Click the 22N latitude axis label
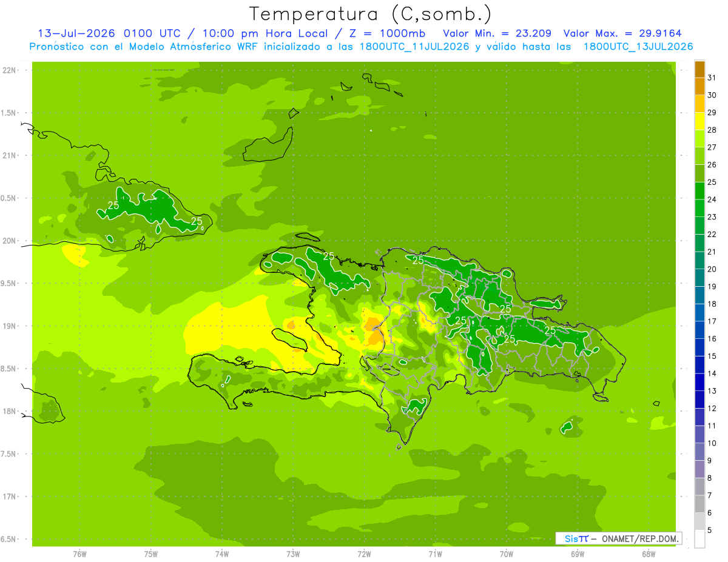728x562 pixels. click(x=10, y=70)
